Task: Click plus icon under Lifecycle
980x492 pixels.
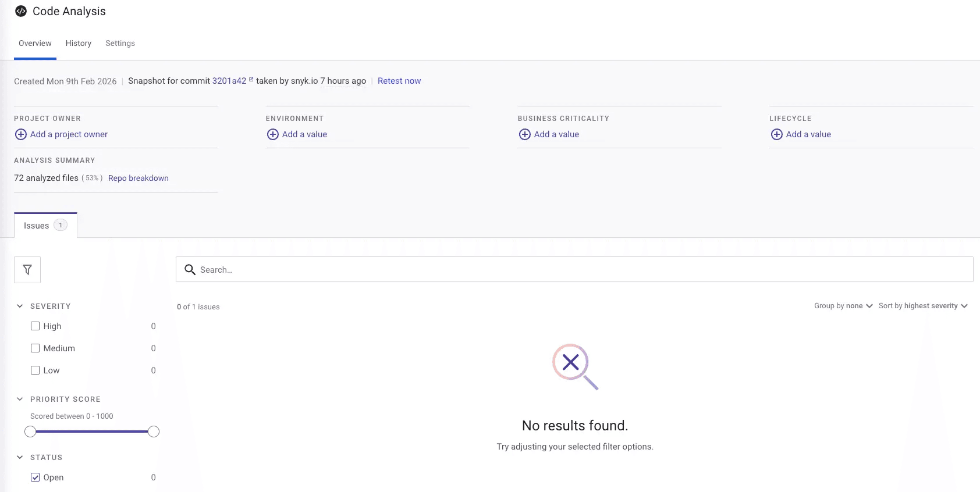Action: 777,134
